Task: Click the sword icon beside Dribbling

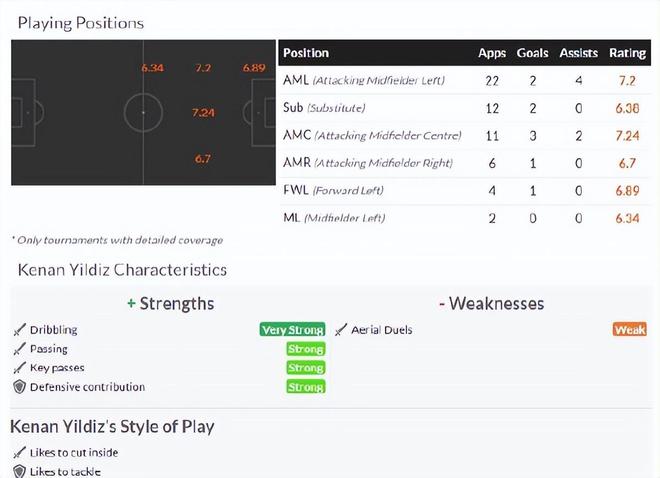Action: tap(19, 330)
